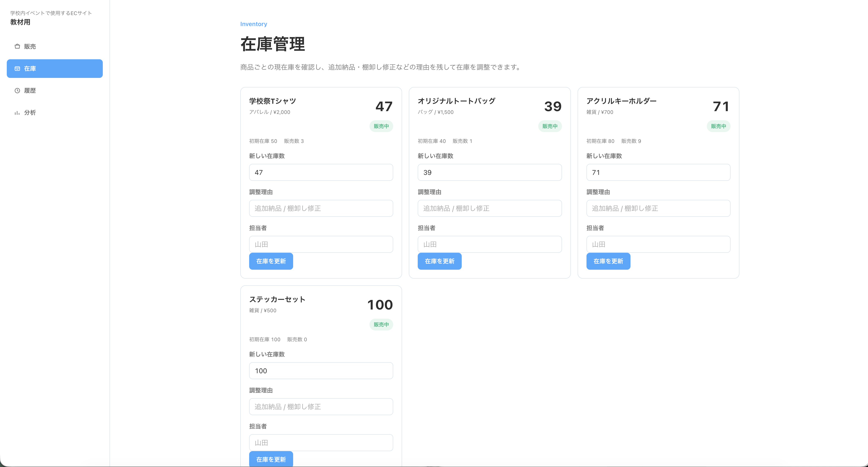Focus new stock count field showing 39
This screenshot has width=868, height=467.
(490, 172)
